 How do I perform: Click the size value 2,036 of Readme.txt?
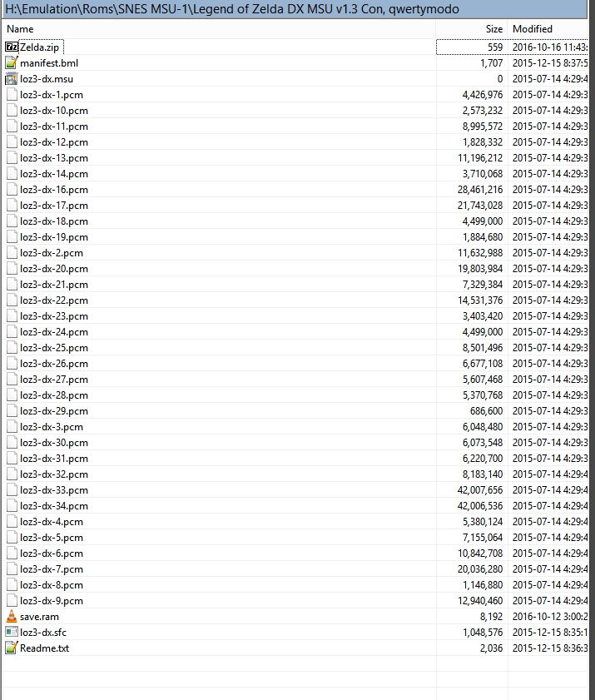pyautogui.click(x=492, y=648)
